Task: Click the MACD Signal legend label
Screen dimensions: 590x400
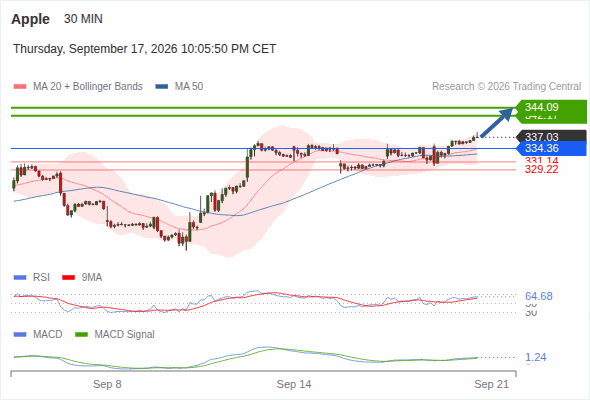Action: coord(125,335)
